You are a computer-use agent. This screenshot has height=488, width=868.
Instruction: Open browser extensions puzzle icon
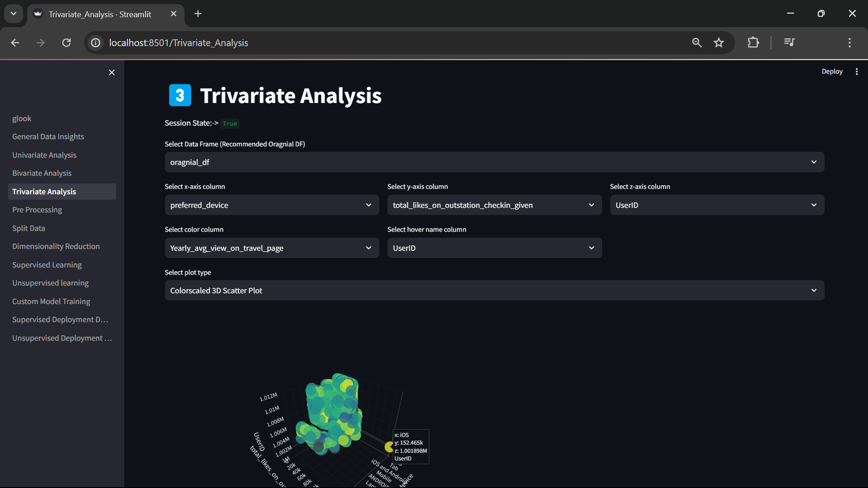753,42
